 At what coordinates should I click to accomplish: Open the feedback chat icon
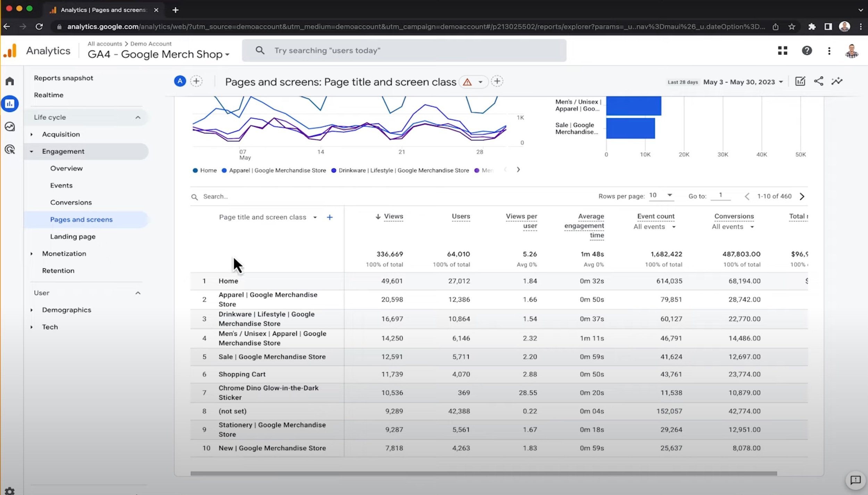856,480
